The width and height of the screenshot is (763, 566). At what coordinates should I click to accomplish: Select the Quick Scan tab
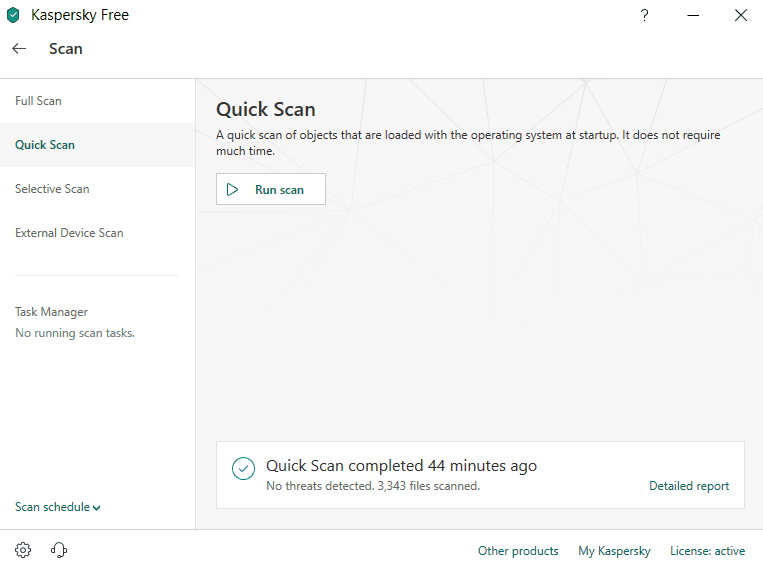click(x=97, y=145)
